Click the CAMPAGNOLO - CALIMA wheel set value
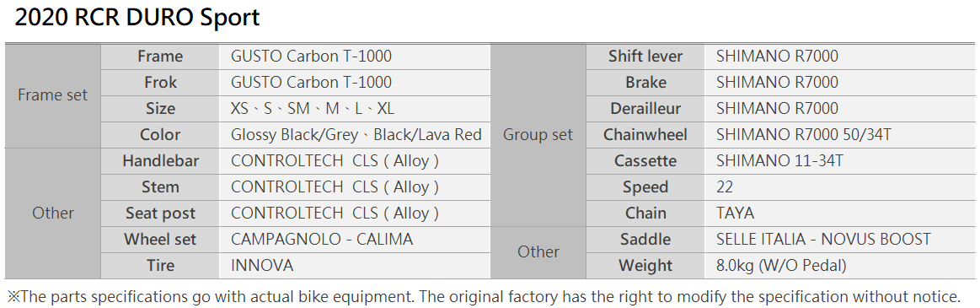 [x=322, y=239]
